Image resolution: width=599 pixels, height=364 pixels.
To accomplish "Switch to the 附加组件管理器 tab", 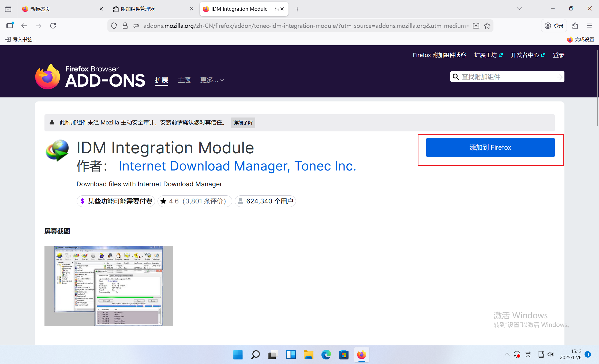I will 138,9.
